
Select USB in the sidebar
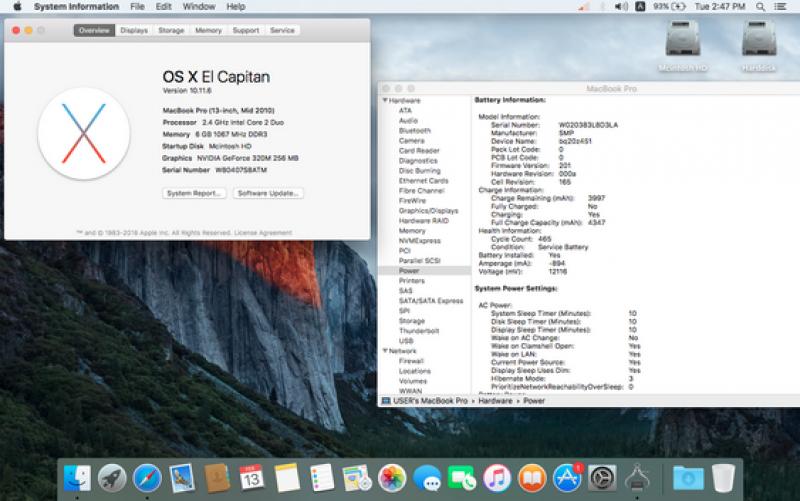[x=406, y=341]
